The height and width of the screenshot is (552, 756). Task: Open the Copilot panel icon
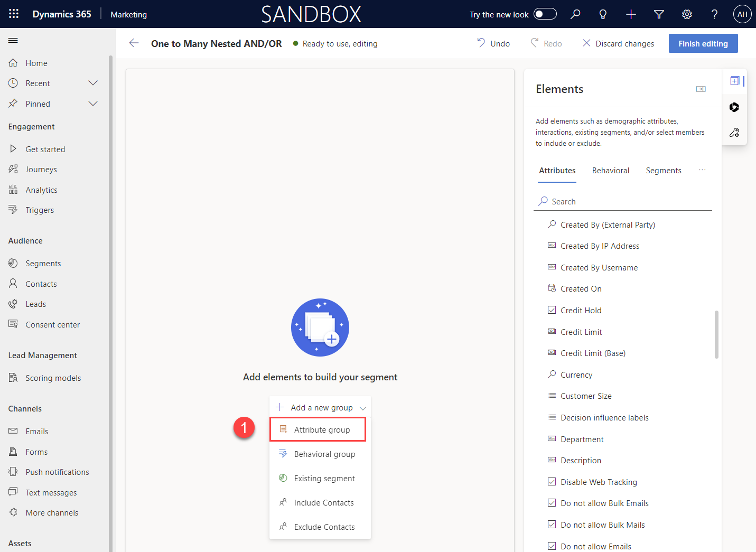(x=734, y=107)
